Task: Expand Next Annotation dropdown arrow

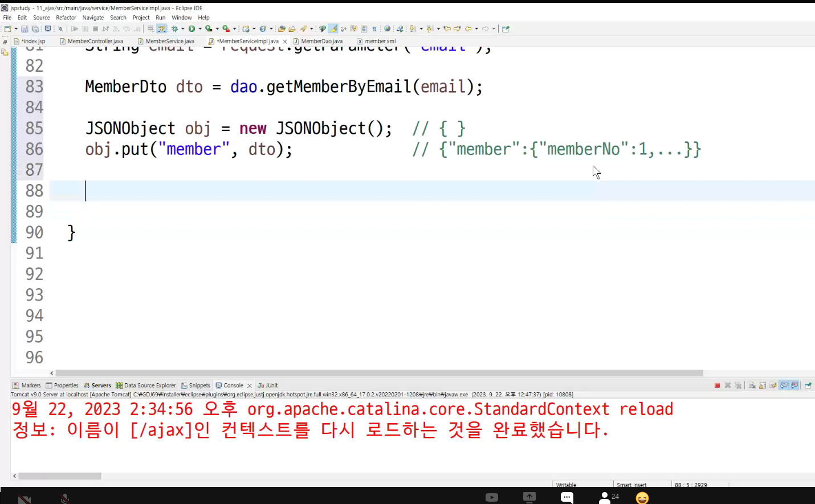Action: (421, 28)
